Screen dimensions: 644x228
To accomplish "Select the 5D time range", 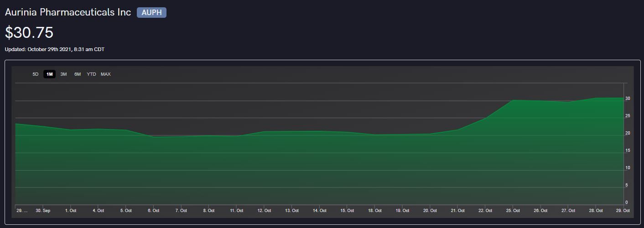I will pos(36,74).
